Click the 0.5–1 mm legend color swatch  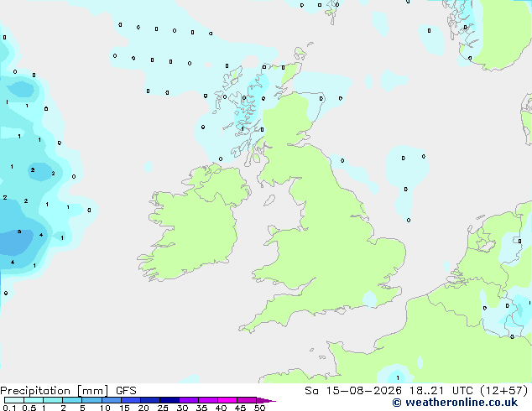(x=34, y=400)
